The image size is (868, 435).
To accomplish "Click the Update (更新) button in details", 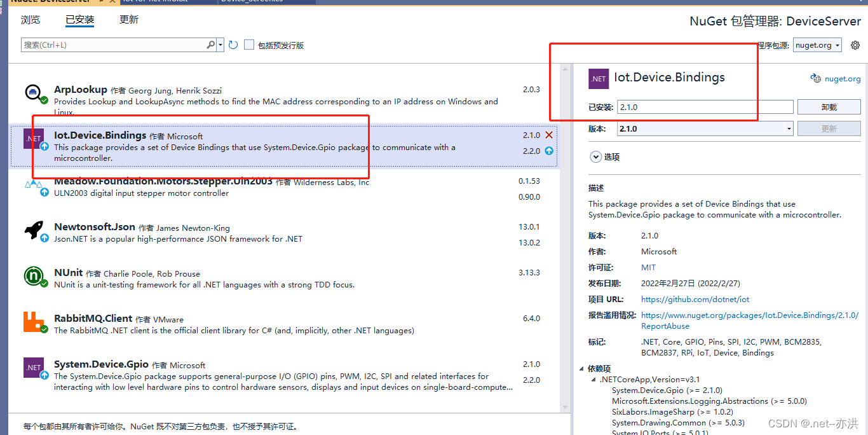I will tap(829, 128).
